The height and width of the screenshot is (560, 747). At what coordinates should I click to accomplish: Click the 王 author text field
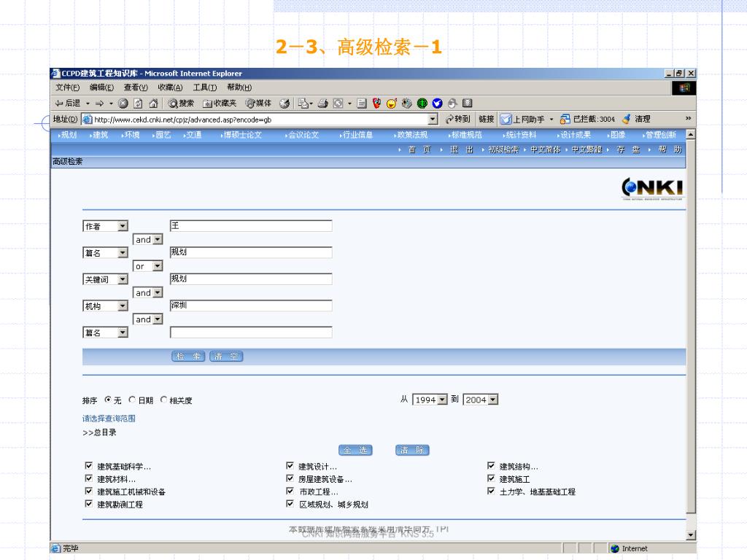[x=251, y=226]
